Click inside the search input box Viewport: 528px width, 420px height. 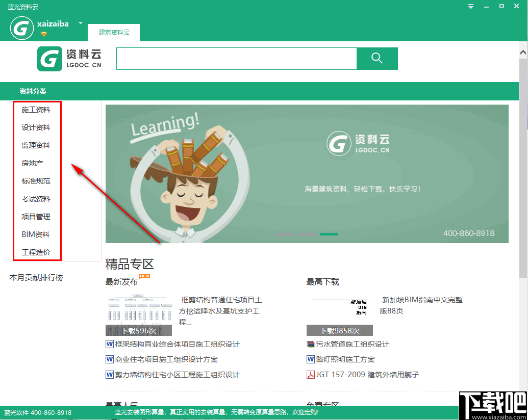236,59
